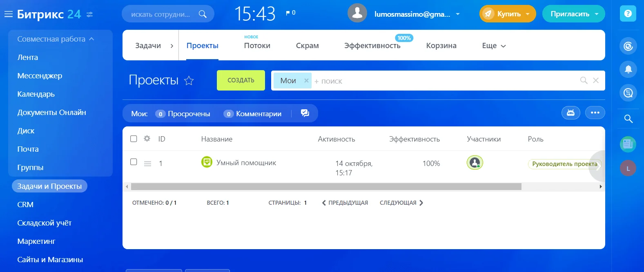This screenshot has height=272, width=644.
Task: Open the account email dropdown arrow
Action: click(x=458, y=14)
